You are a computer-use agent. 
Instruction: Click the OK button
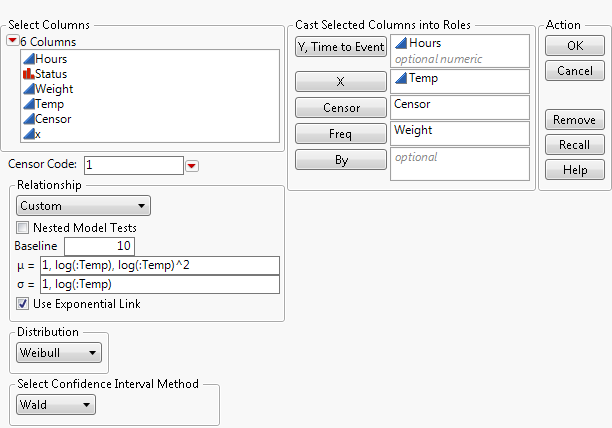pyautogui.click(x=575, y=46)
